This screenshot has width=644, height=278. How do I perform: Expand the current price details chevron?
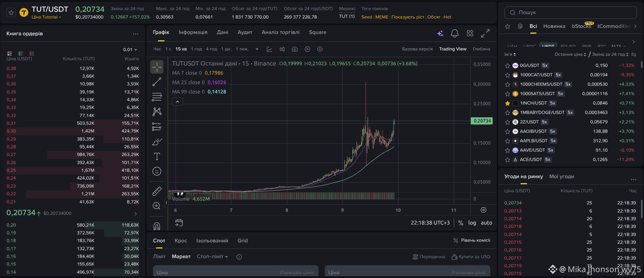[136, 214]
